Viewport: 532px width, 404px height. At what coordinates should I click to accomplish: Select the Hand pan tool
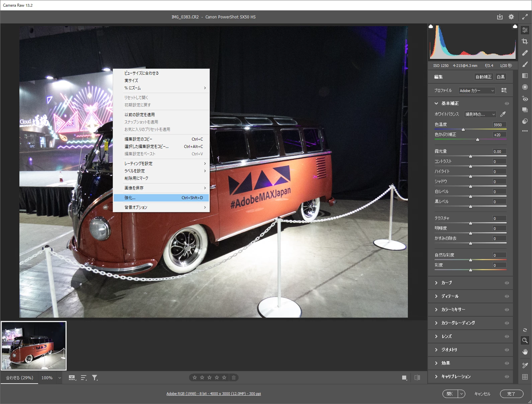(525, 352)
